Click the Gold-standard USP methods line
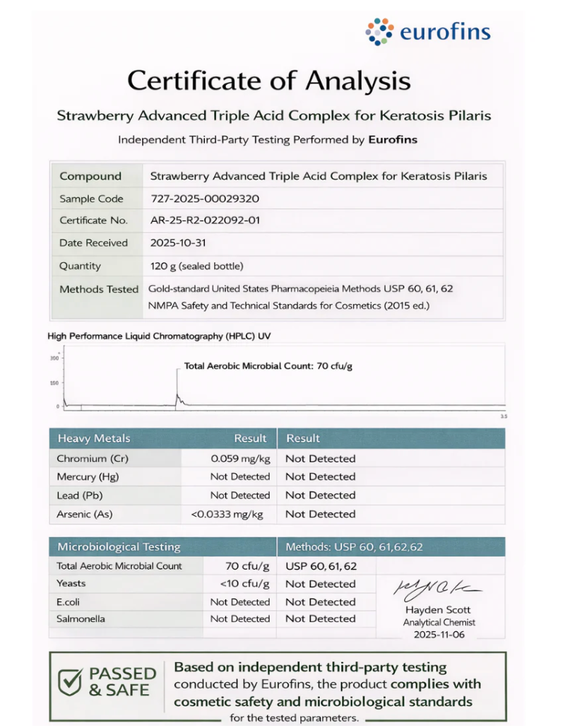Image resolution: width=582 pixels, height=728 pixels. (300, 289)
